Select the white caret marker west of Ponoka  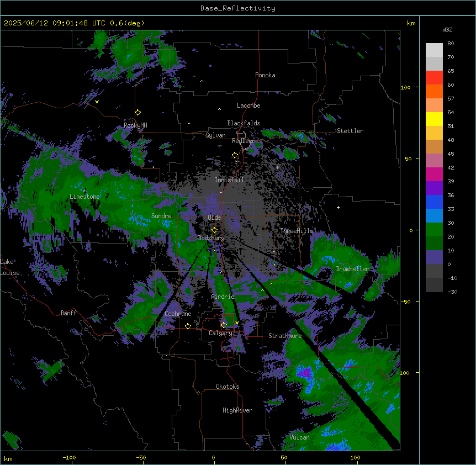click(x=202, y=81)
